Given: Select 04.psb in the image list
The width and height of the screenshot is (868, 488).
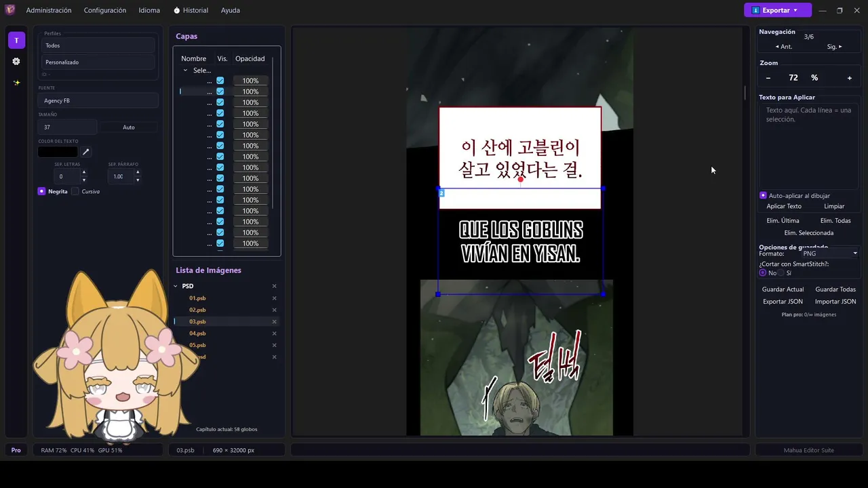Looking at the screenshot, I should point(197,333).
